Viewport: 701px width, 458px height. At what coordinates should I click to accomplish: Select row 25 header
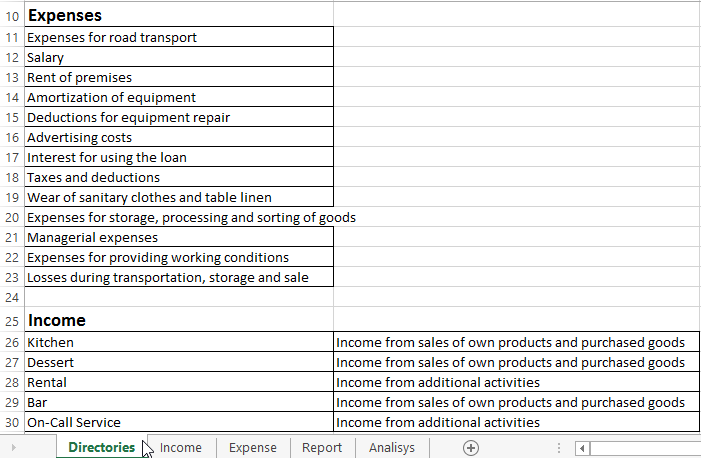12,321
